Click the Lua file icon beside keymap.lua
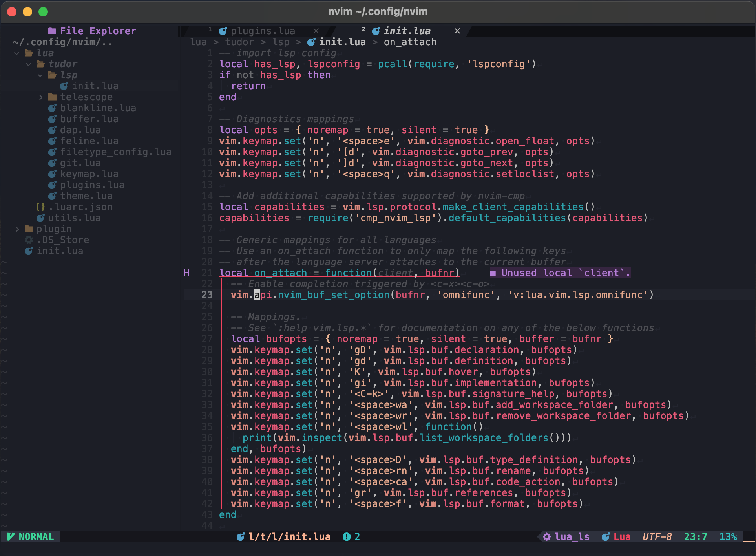 click(x=52, y=174)
